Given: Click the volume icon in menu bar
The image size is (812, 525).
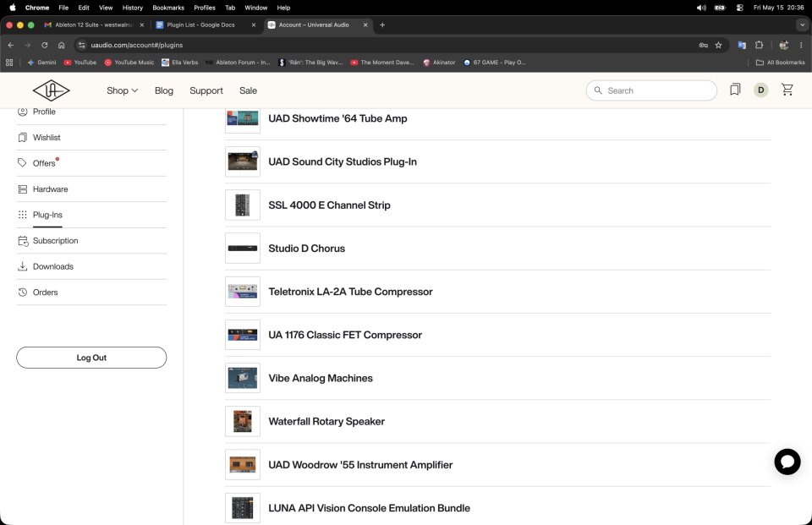Looking at the screenshot, I should pyautogui.click(x=701, y=8).
